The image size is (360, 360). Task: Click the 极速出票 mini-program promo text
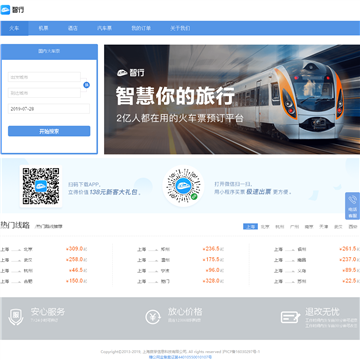(258, 192)
